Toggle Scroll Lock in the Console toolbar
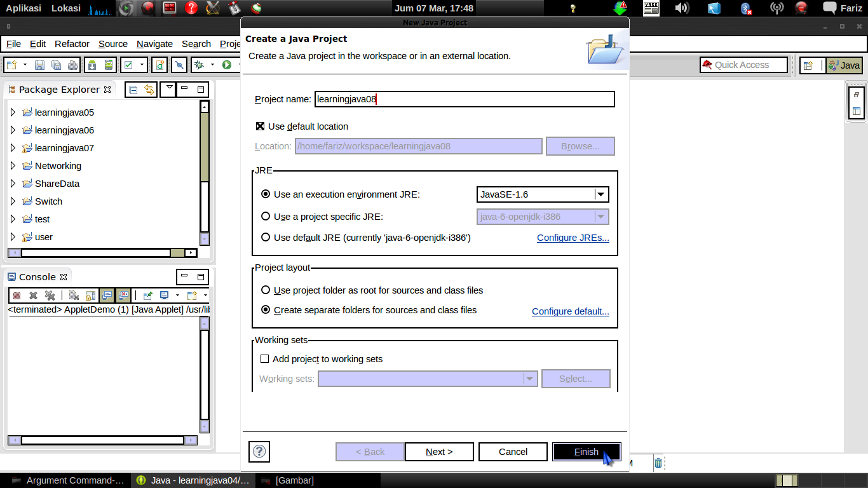 (91, 295)
